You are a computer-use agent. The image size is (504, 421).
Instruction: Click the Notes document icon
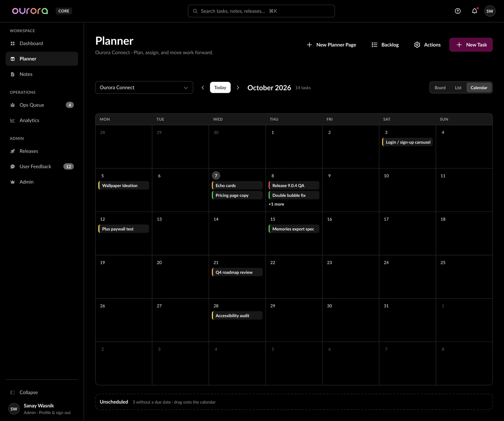pyautogui.click(x=13, y=74)
